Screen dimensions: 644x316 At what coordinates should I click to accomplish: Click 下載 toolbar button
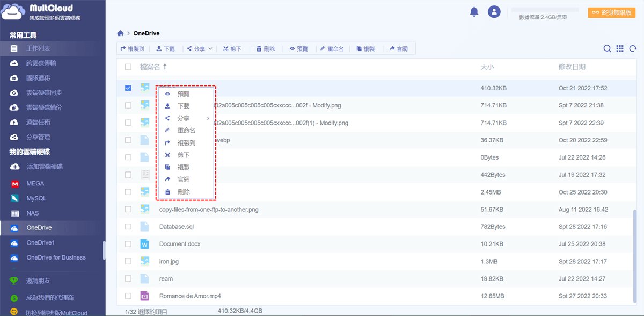(x=166, y=49)
